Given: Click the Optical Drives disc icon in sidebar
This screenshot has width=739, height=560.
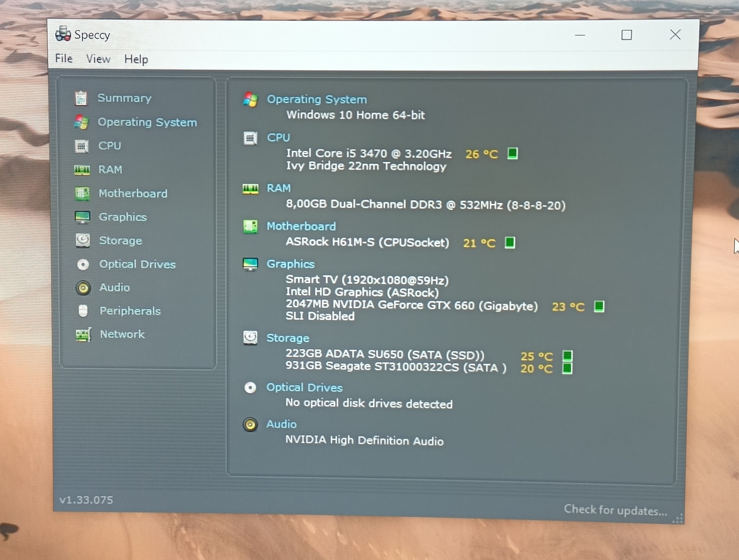Looking at the screenshot, I should [x=83, y=264].
